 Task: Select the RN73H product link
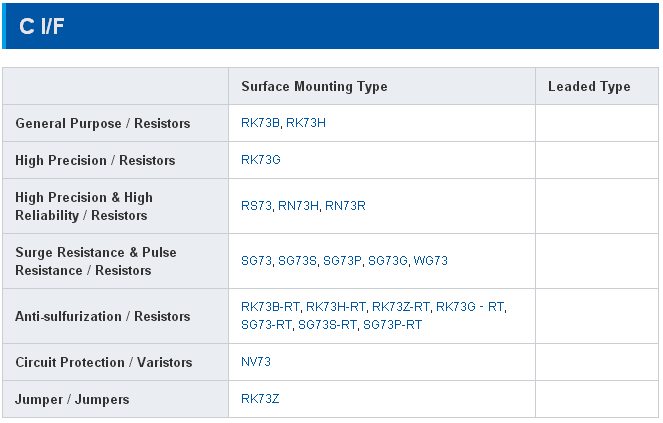click(298, 206)
